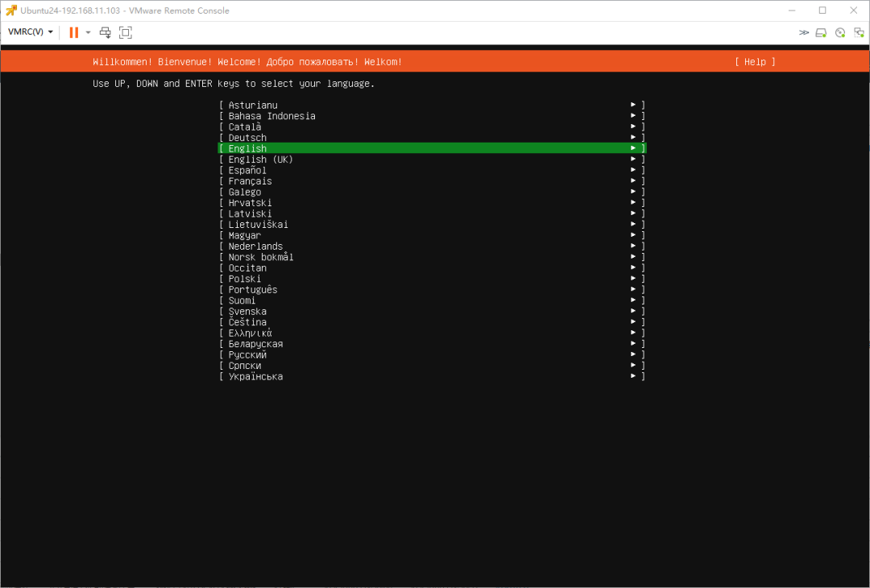Image resolution: width=870 pixels, height=588 pixels.
Task: Maximize the VMware Remote Console window
Action: tap(822, 10)
